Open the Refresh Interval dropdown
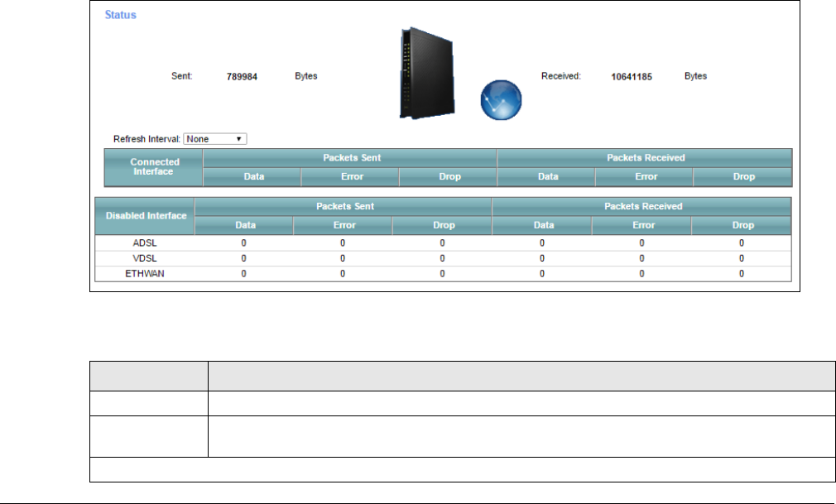The image size is (836, 504). pyautogui.click(x=215, y=139)
